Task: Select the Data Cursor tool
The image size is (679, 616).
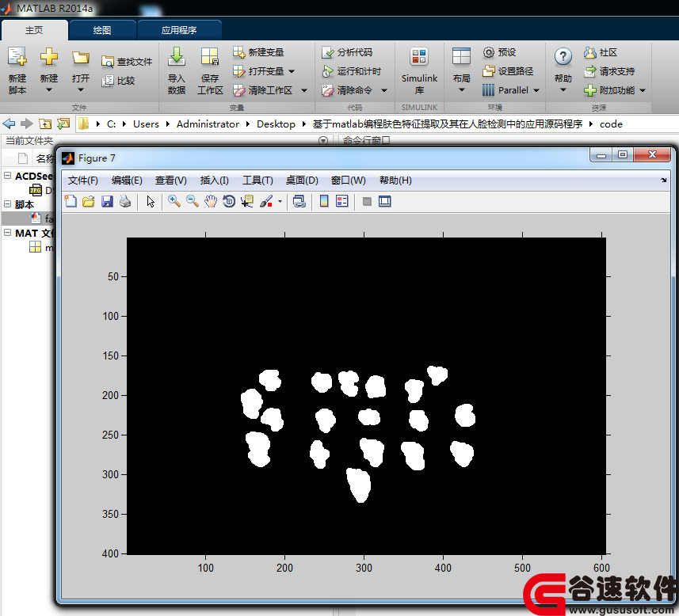Action: [x=247, y=201]
